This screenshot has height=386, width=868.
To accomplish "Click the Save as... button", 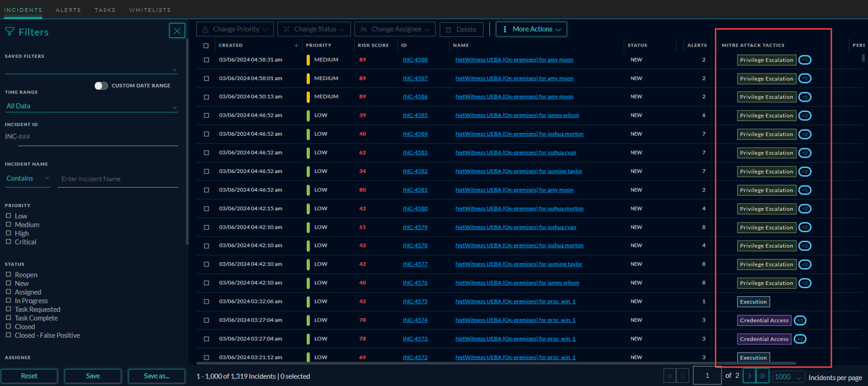I will click(x=156, y=376).
